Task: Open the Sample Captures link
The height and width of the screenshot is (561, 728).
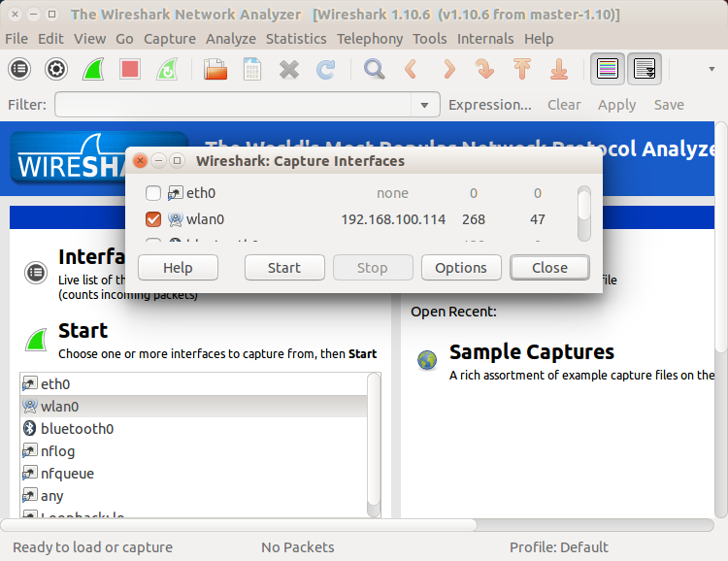Action: click(531, 351)
